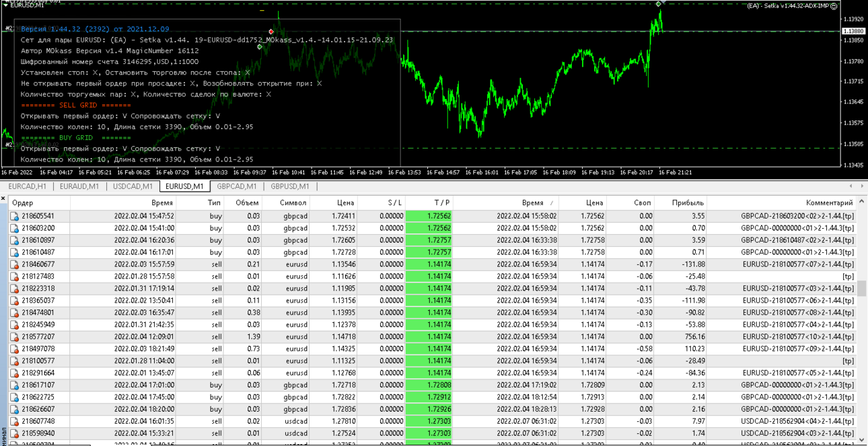
Task: Click the open time 2022.02.03 15:57:59
Action: (x=144, y=264)
